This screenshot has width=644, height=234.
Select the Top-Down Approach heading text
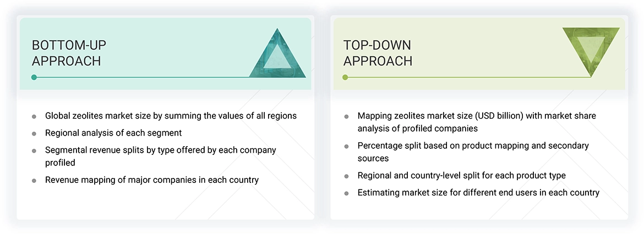click(x=378, y=53)
